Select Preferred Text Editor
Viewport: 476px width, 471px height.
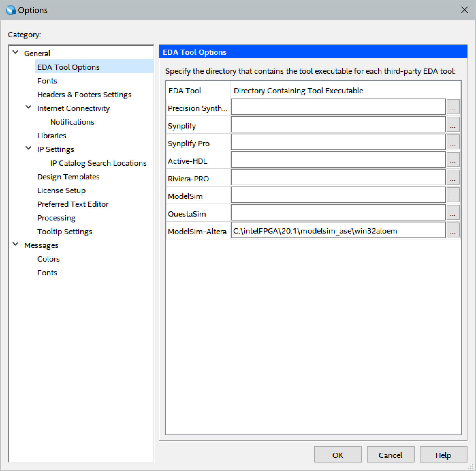(x=73, y=204)
